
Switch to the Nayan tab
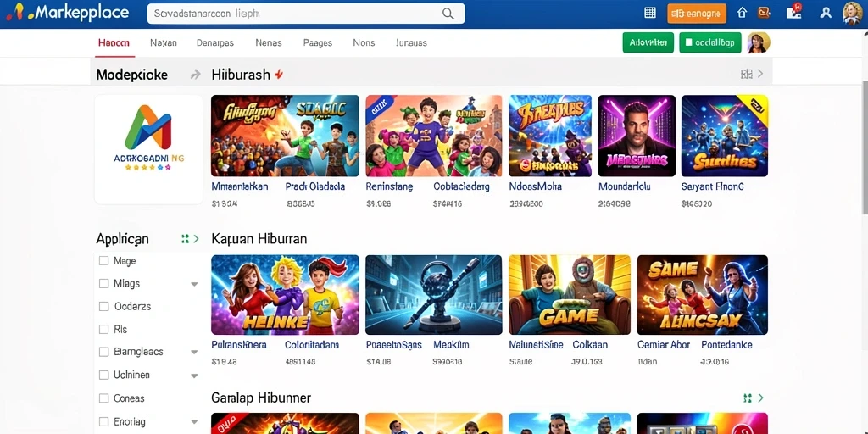[164, 42]
